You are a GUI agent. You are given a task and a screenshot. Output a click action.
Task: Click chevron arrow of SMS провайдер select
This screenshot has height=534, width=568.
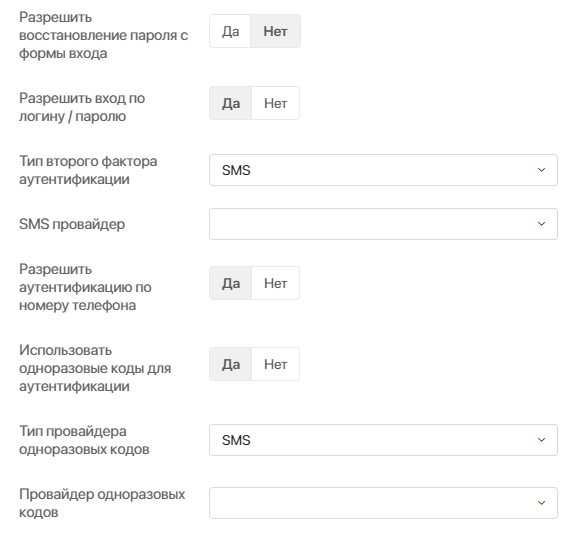(541, 224)
